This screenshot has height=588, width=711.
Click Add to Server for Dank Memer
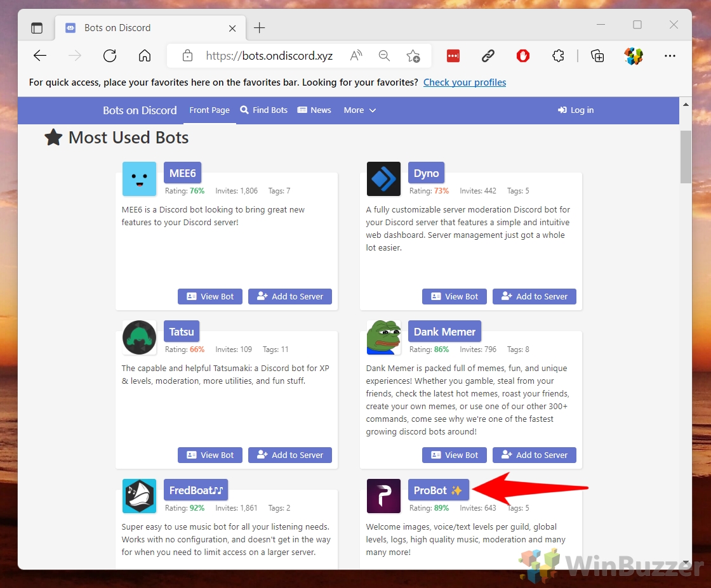pos(534,455)
